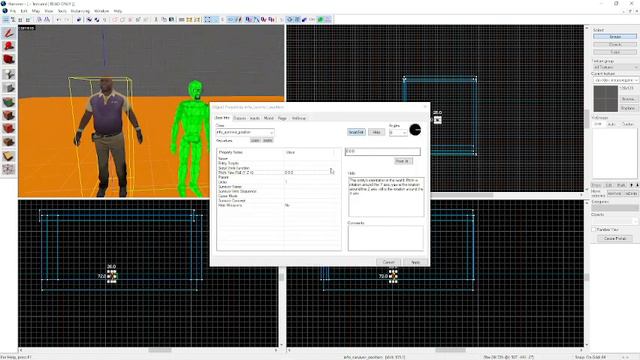
Task: Switch to the Model tab
Action: [x=269, y=118]
